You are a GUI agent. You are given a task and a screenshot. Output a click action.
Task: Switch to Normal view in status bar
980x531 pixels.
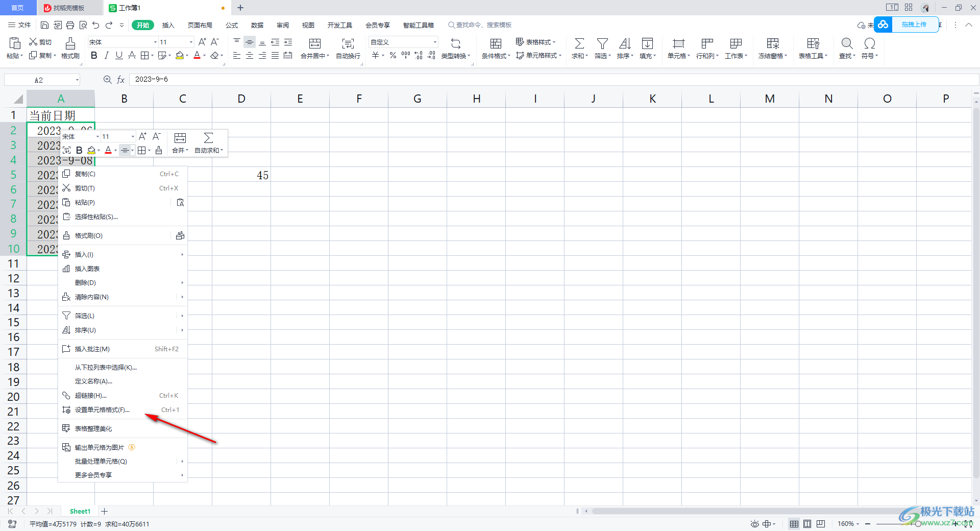click(794, 524)
